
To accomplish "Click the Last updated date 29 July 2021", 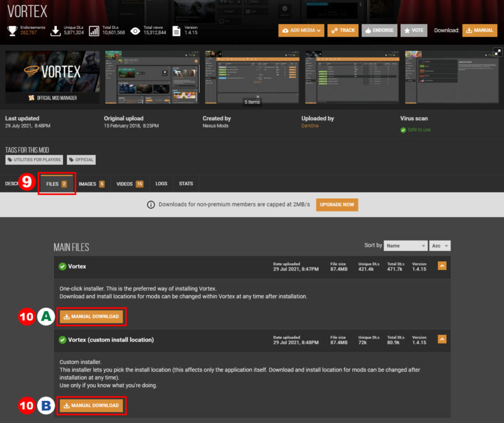I will (x=28, y=126).
